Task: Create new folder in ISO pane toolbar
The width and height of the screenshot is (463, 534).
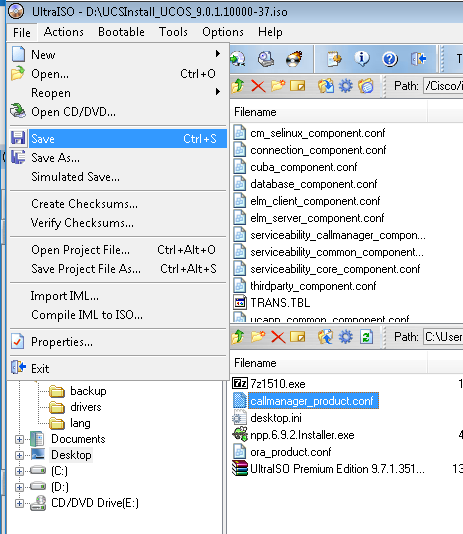Action: (278, 86)
